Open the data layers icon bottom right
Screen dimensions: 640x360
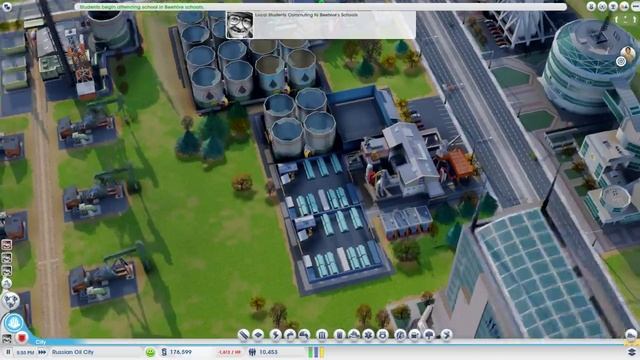click(631, 352)
